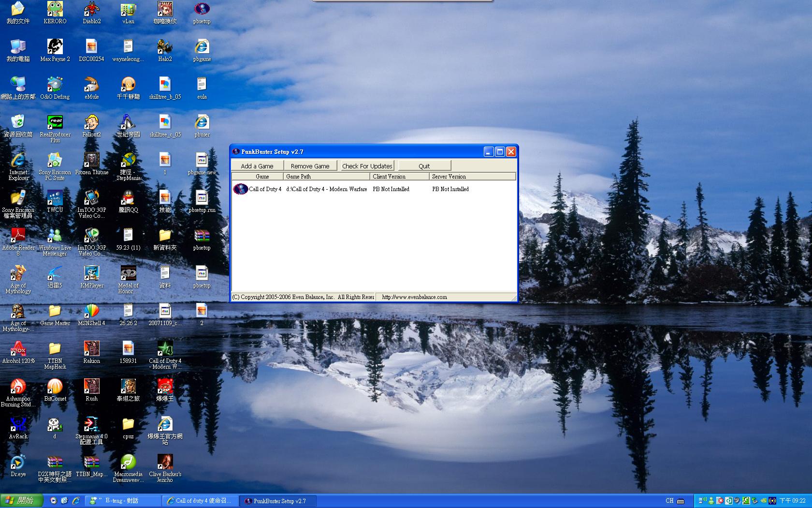Select the Fallout2 desktop icon
The image size is (812, 508).
point(91,122)
